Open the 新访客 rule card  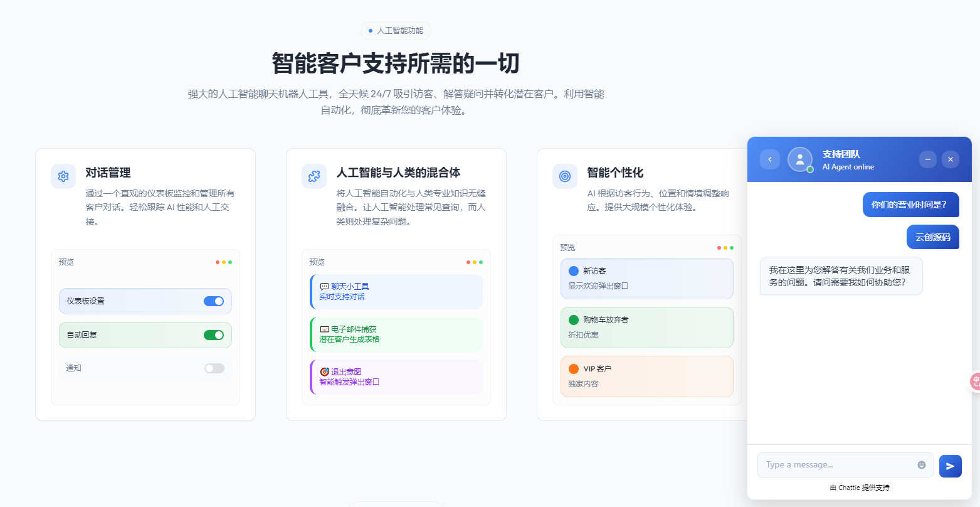point(647,279)
